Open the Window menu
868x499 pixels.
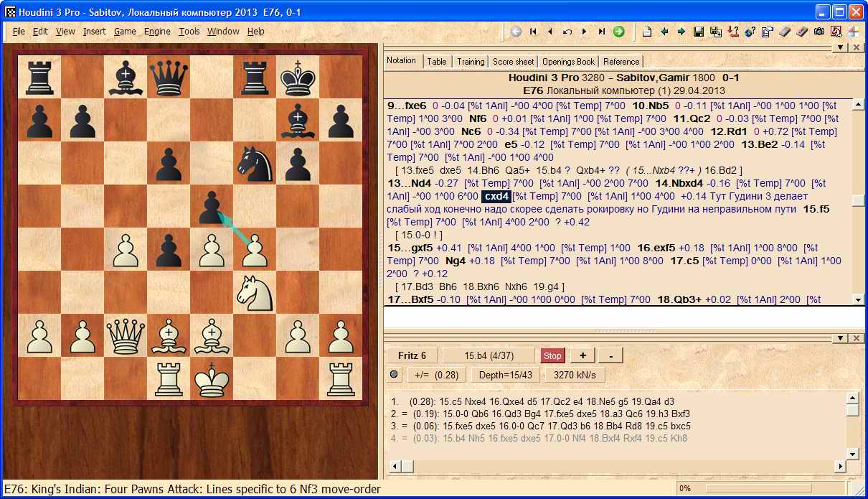click(x=223, y=32)
